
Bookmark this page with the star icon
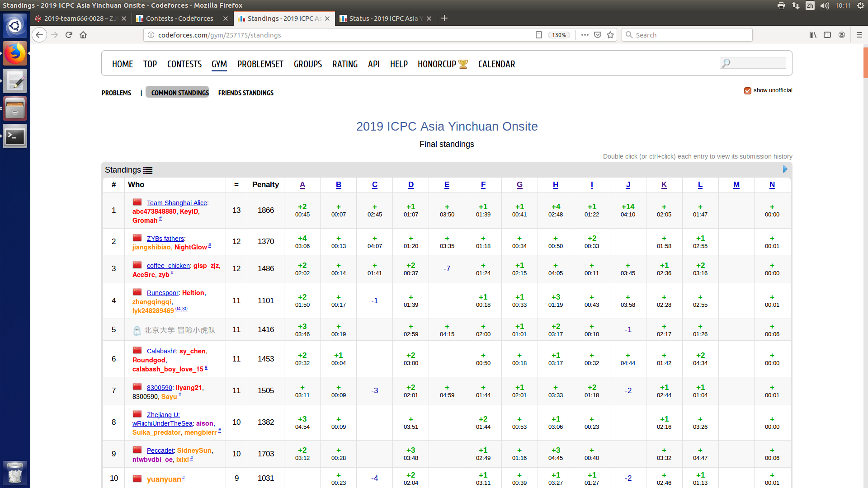point(610,35)
